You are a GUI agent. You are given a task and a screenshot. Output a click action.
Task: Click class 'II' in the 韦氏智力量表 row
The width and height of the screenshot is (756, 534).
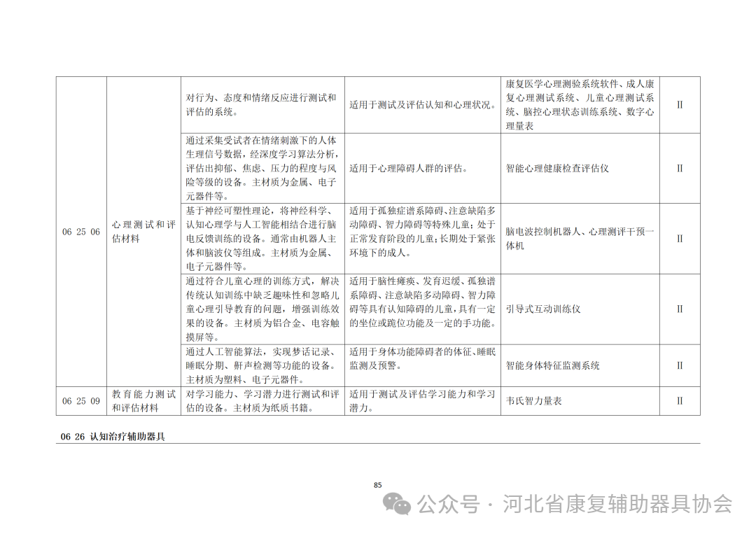click(680, 401)
